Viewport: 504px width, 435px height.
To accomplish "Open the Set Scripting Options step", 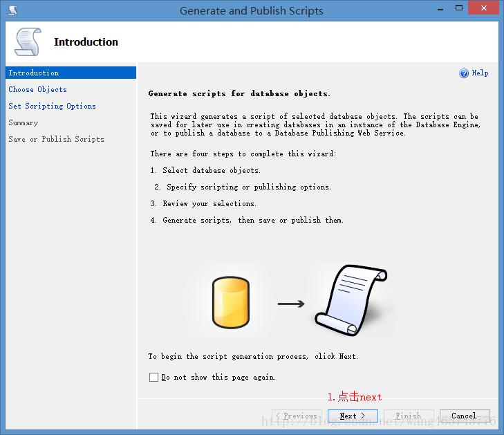I will coord(53,106).
